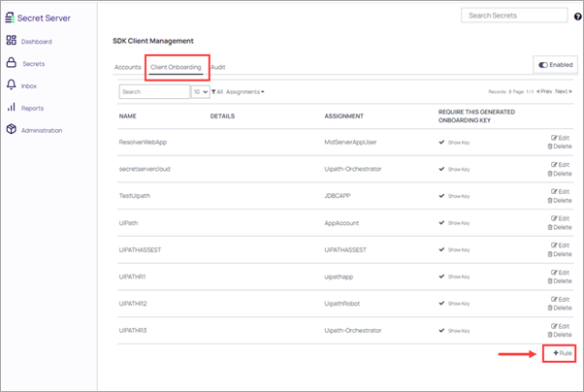Viewport: 584px width, 392px height.
Task: Add a new onboarding Rule
Action: point(563,353)
